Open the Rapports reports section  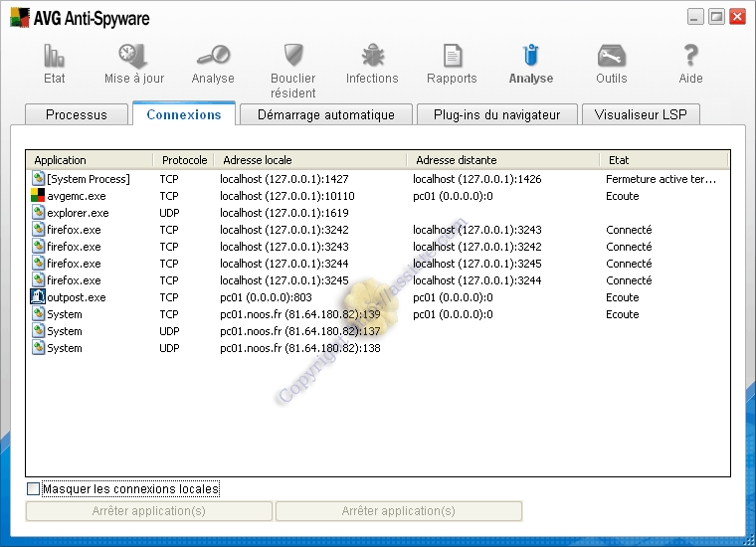coord(452,64)
